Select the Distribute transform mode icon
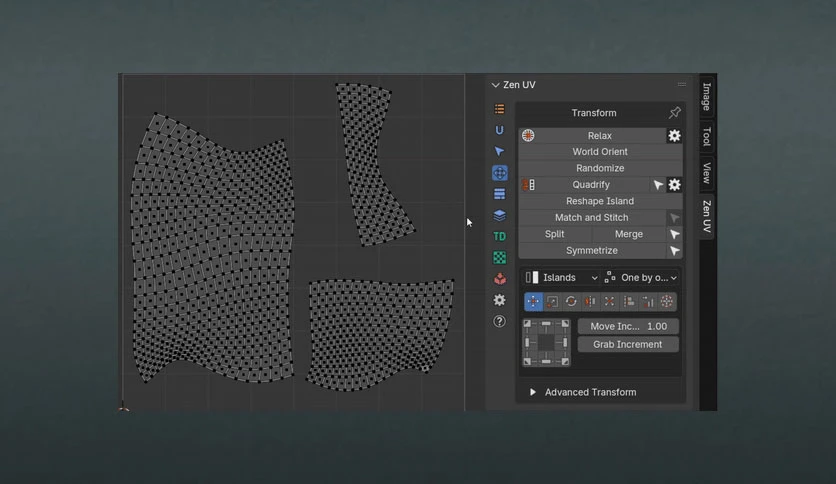Screen dimensions: 836x484 click(x=648, y=302)
